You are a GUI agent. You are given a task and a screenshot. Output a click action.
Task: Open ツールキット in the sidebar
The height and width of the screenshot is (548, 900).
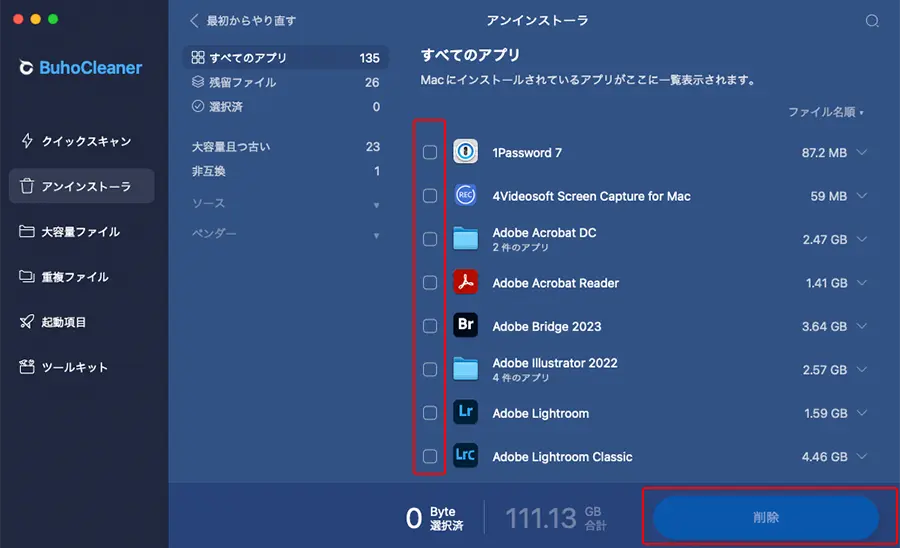(x=82, y=367)
